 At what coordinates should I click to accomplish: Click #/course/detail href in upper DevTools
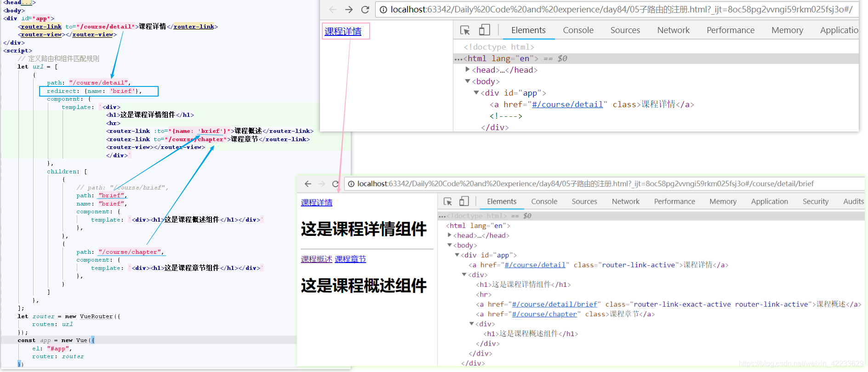(x=567, y=104)
